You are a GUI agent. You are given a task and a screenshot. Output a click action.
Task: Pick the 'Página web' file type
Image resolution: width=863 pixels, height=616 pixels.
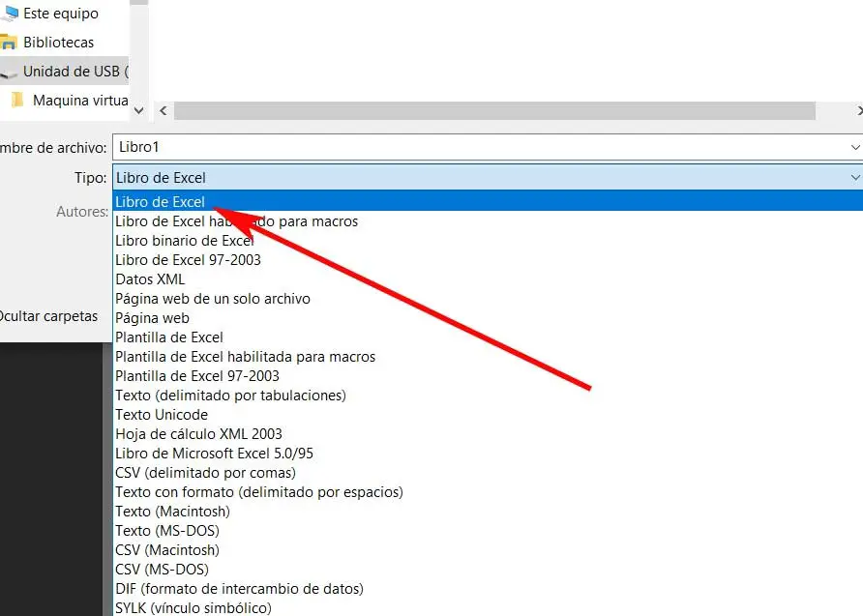(x=152, y=318)
